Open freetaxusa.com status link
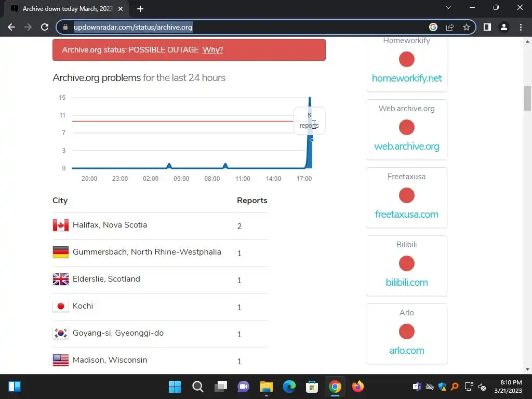 click(406, 215)
